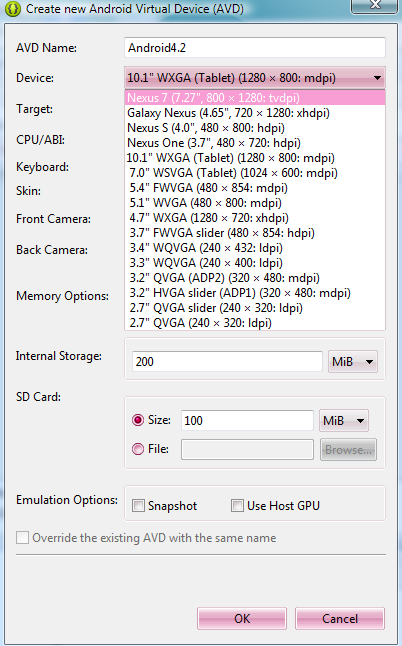The width and height of the screenshot is (402, 646).
Task: Open Internal Storage MiB unit dropdown
Action: pyautogui.click(x=353, y=362)
